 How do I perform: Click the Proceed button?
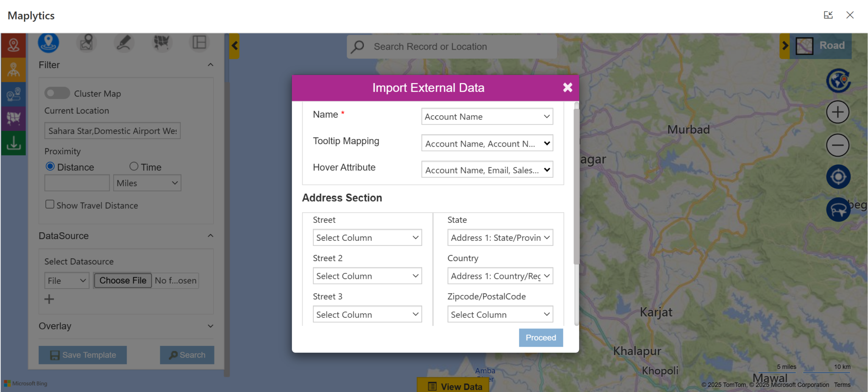coord(541,338)
